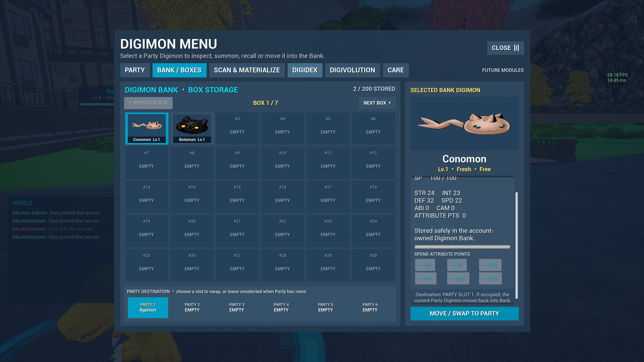Viewport: 644px width, 362px height.
Task: Click the WORLD chat header
Action: (x=22, y=203)
